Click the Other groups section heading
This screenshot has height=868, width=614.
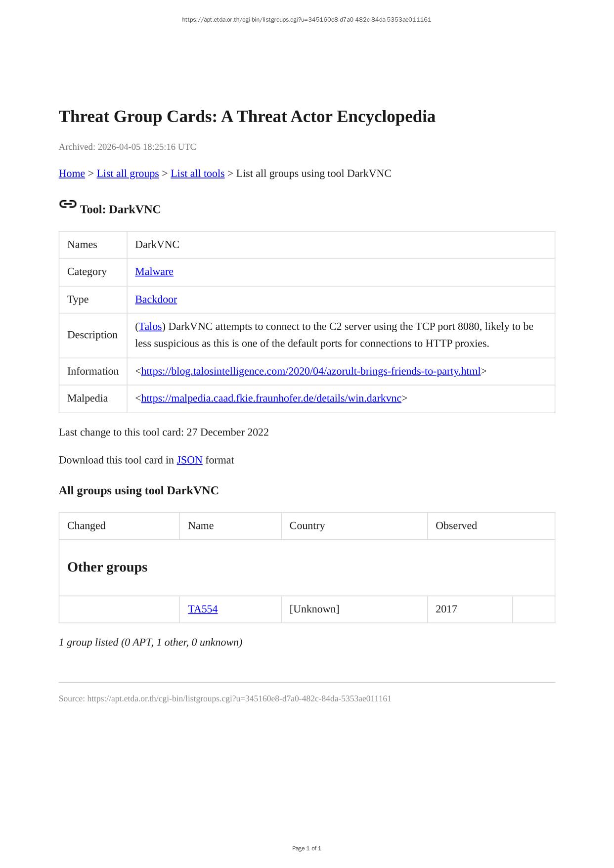(x=107, y=567)
